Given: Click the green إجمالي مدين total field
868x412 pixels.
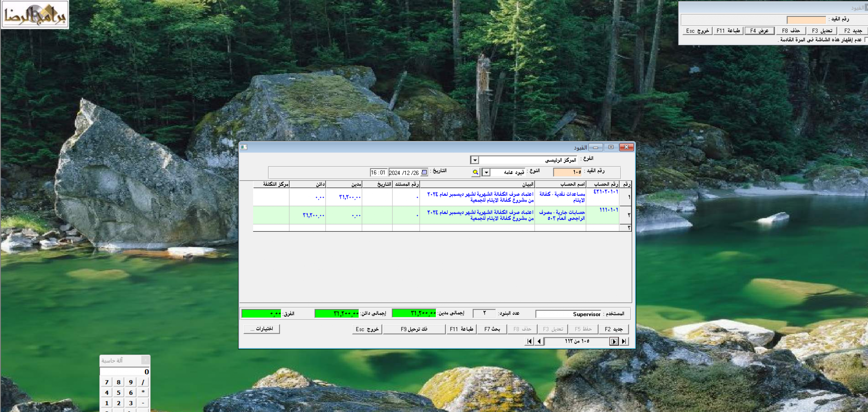Looking at the screenshot, I should coord(414,313).
